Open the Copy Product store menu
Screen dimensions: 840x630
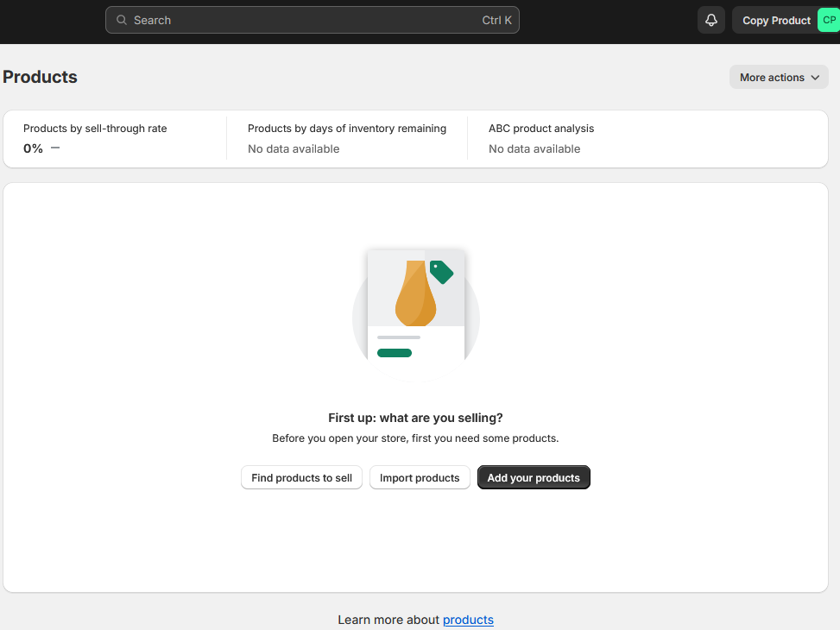tap(775, 20)
